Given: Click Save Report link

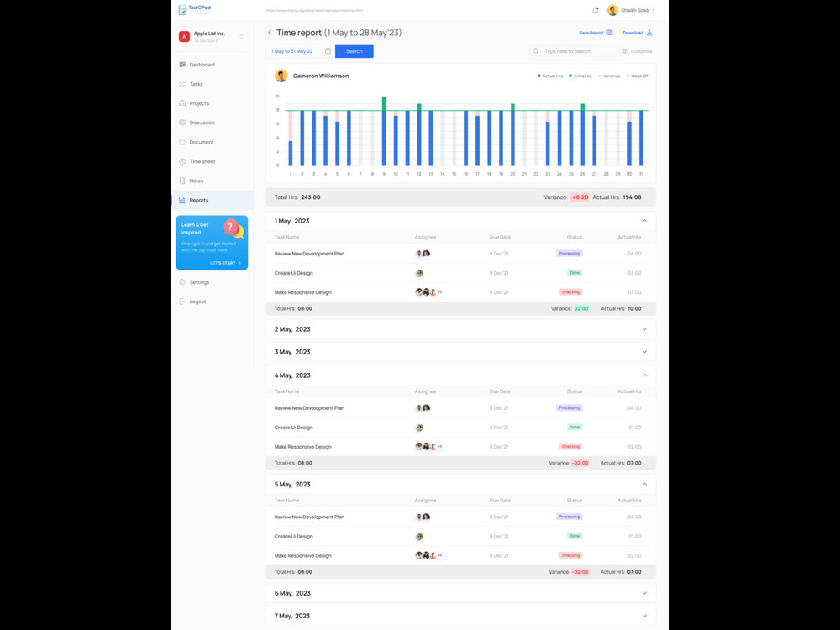Looking at the screenshot, I should coord(591,33).
